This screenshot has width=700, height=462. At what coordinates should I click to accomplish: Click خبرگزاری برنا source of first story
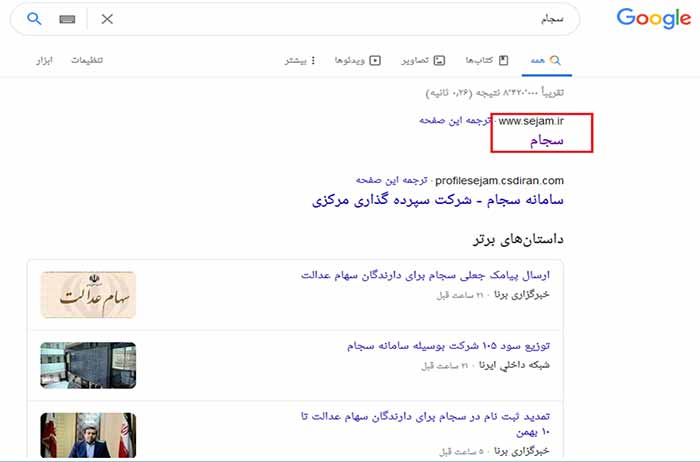pyautogui.click(x=521, y=295)
